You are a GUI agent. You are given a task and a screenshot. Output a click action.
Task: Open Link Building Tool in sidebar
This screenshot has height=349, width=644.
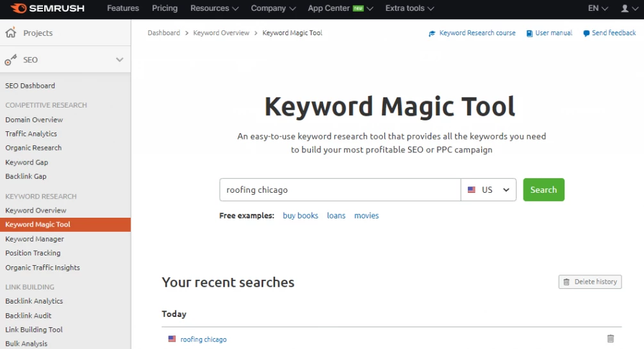coord(34,330)
